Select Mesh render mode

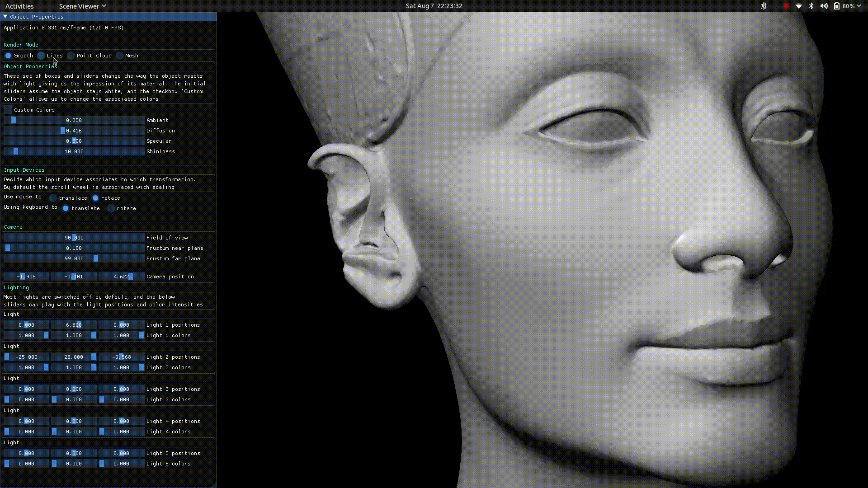tap(120, 56)
